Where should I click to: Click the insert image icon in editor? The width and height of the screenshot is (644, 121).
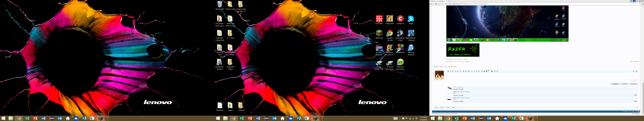pyautogui.click(x=484, y=71)
